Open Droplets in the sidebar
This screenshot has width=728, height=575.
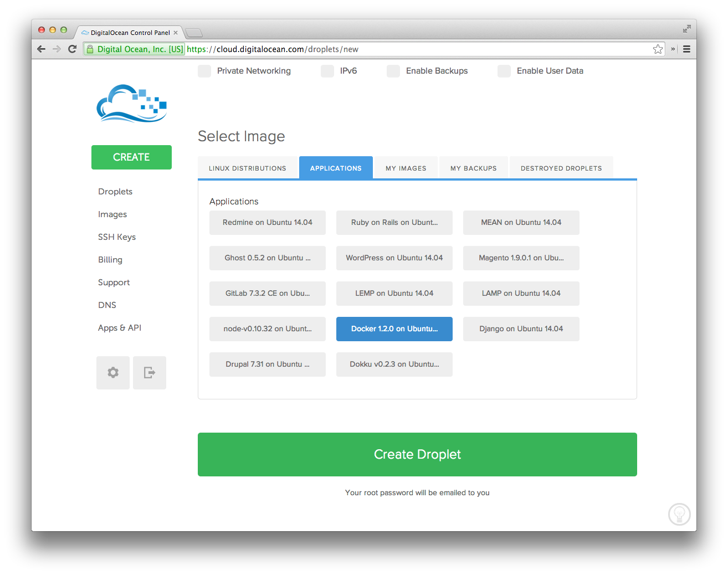115,192
